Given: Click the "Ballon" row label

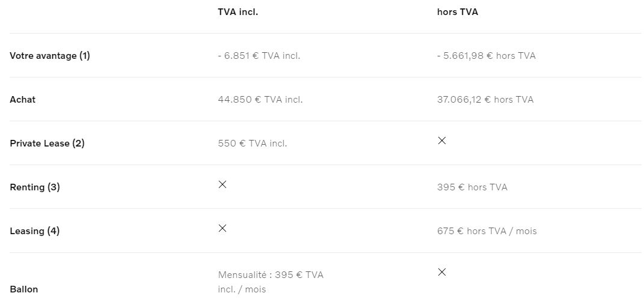Looking at the screenshot, I should point(24,289).
